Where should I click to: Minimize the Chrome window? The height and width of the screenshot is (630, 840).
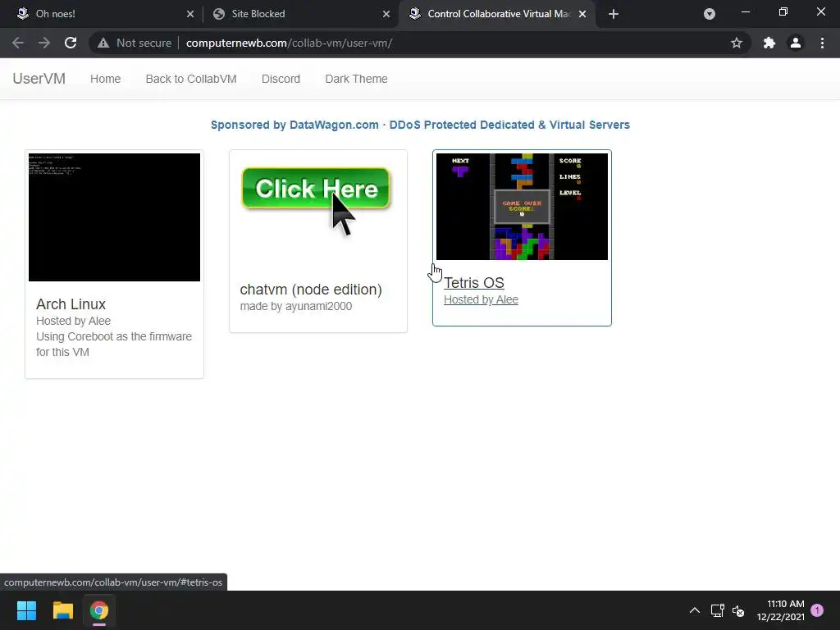tap(745, 11)
